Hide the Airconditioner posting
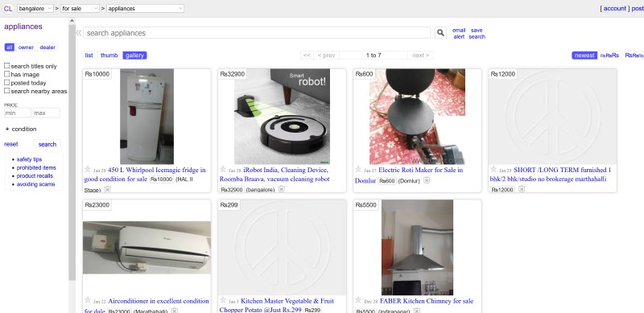This screenshot has height=313, width=644. click(175, 311)
